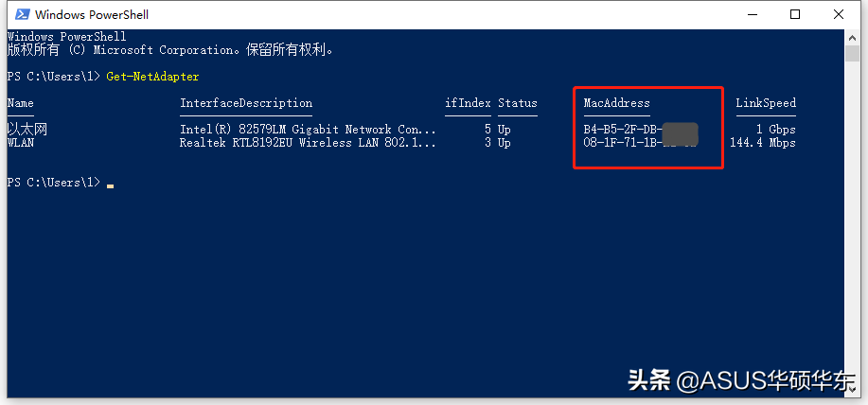The width and height of the screenshot is (868, 405).
Task: Click the scrollbar up arrow
Action: tap(852, 36)
